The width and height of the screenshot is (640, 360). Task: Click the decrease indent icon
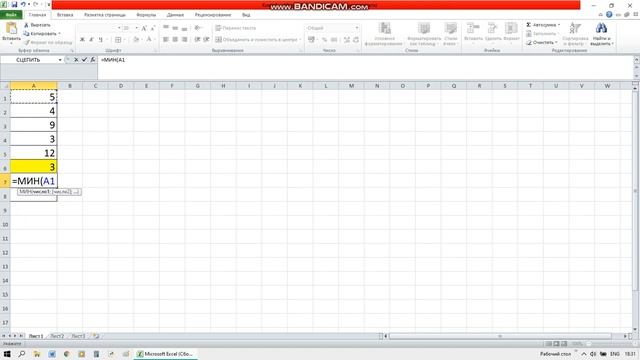pyautogui.click(x=198, y=40)
